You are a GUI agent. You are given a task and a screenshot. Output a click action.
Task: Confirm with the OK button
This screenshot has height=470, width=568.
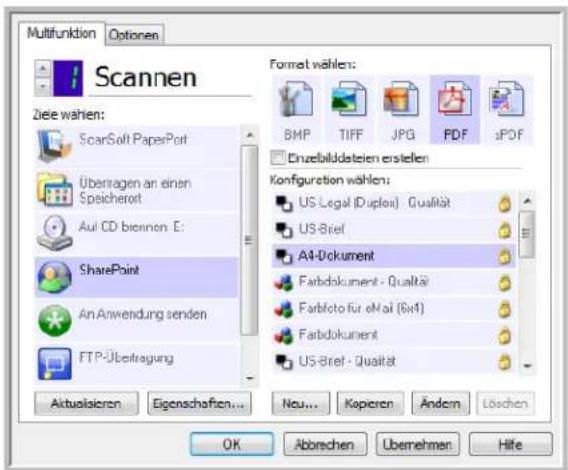coord(232,444)
